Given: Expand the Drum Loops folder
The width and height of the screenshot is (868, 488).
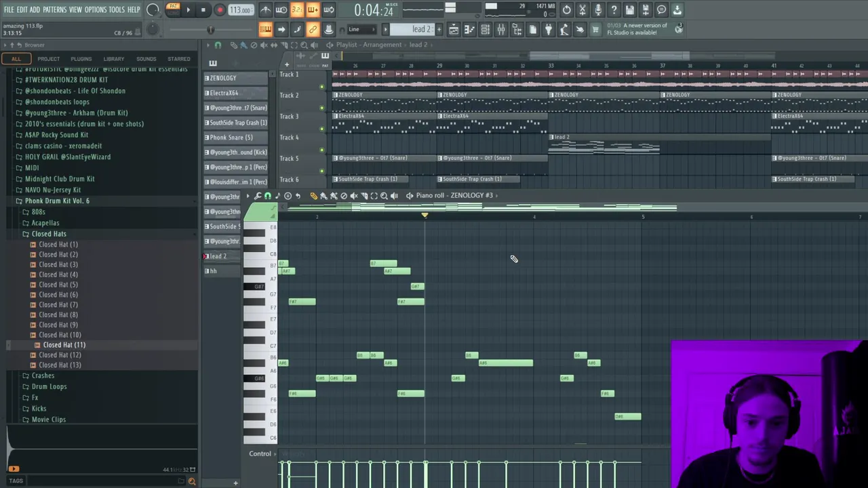Looking at the screenshot, I should point(49,386).
